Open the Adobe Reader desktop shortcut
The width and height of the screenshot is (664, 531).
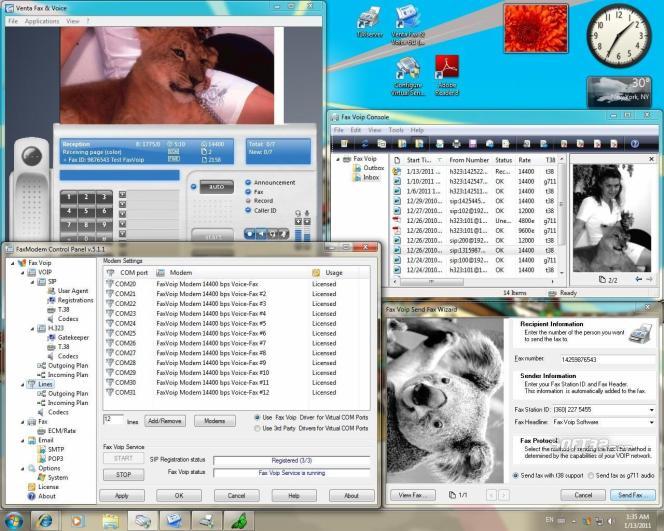pos(447,75)
